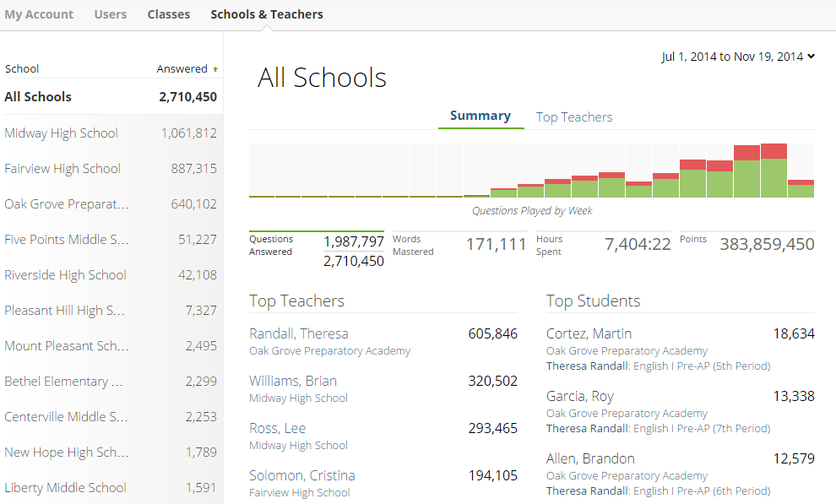Show the Words Mastered statistic

click(x=459, y=245)
